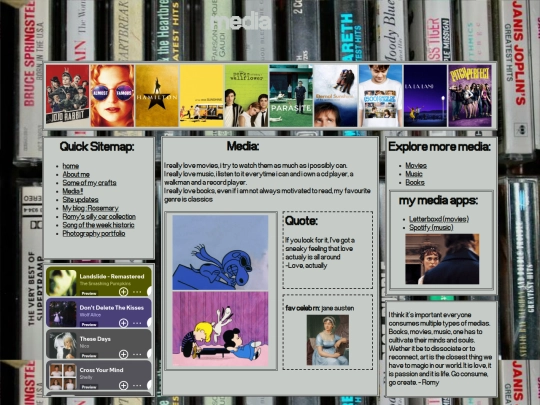Open the home link in Quick Sitemap
This screenshot has height=405, width=540.
click(71, 166)
